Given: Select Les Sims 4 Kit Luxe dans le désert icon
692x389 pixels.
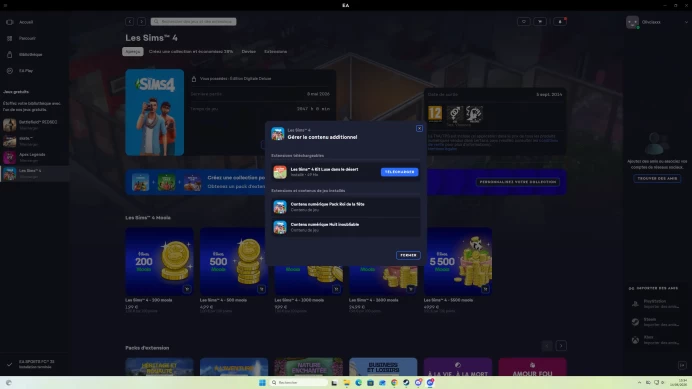Looking at the screenshot, I should coord(280,172).
